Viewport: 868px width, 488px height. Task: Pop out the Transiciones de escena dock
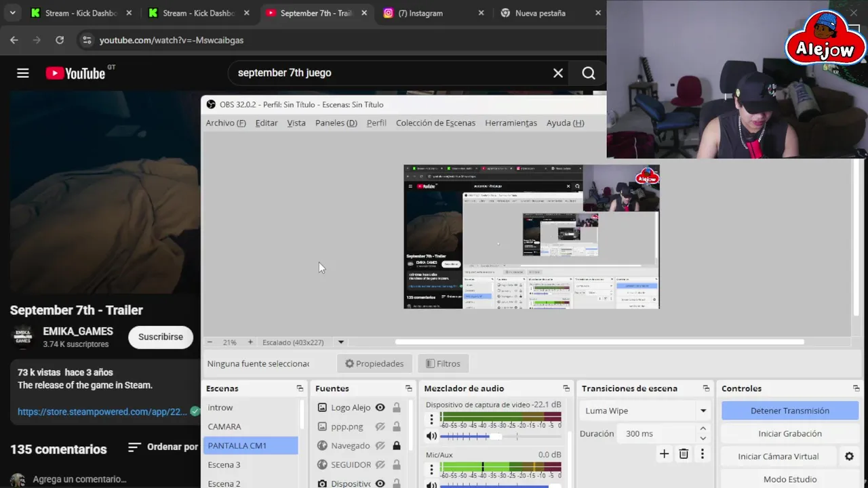click(x=706, y=388)
